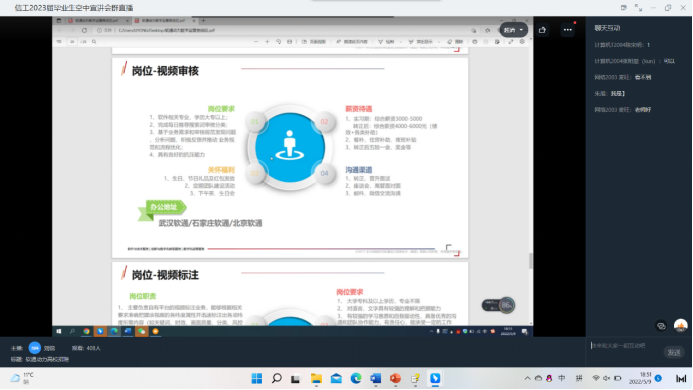Select the 聊天互动 chat tab header
The height and width of the screenshot is (390, 693).
(x=607, y=28)
